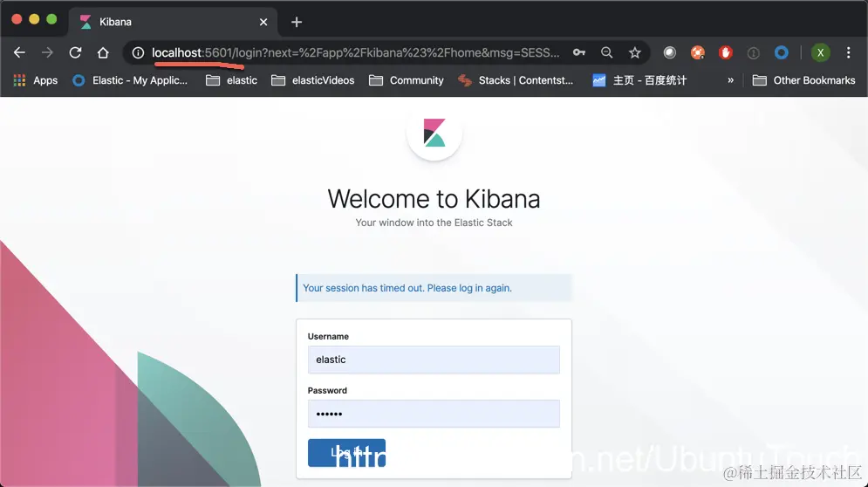The image size is (868, 487).
Task: Reload the Kibana login page
Action: pyautogui.click(x=75, y=52)
